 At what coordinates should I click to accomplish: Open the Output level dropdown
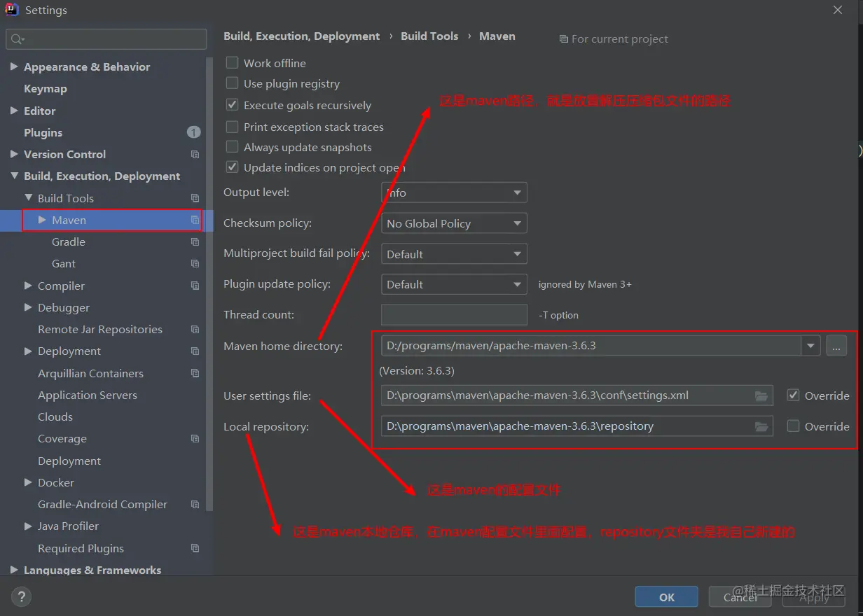pyautogui.click(x=454, y=192)
